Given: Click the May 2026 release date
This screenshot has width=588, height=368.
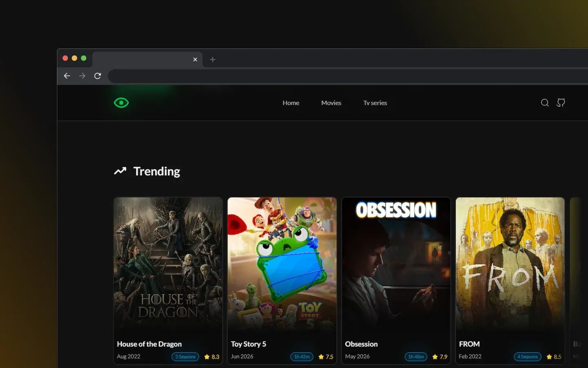Looking at the screenshot, I should click(357, 357).
